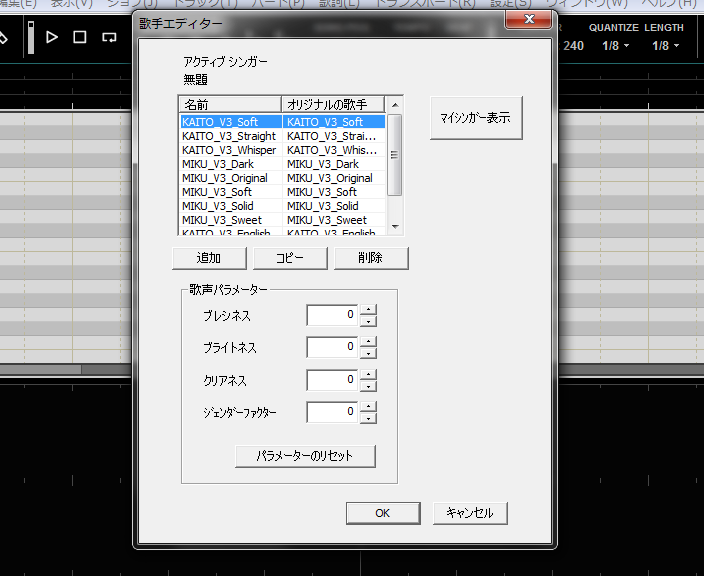Select MIKU_V3_Original singer row
The image size is (704, 576).
pos(282,178)
